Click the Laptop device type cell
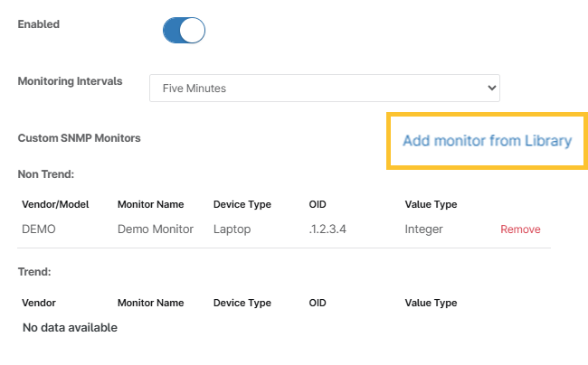Image resolution: width=588 pixels, height=365 pixels. point(233,229)
